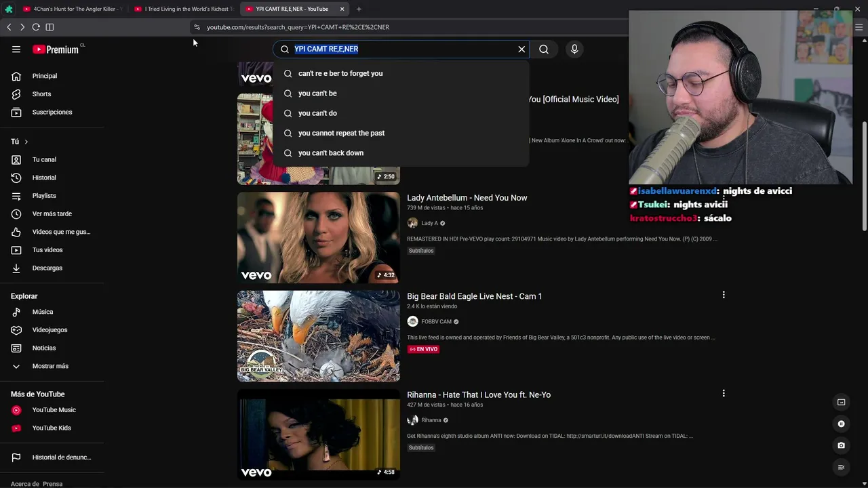Open YouTube Kids under Más de YouTube

point(52,428)
